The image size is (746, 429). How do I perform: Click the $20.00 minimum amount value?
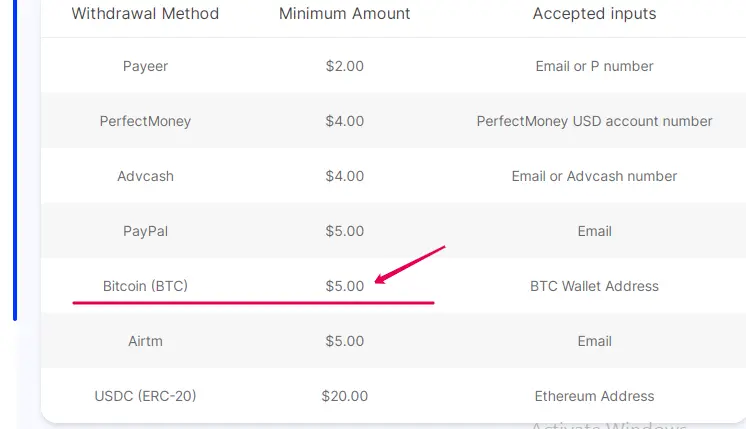coord(344,396)
